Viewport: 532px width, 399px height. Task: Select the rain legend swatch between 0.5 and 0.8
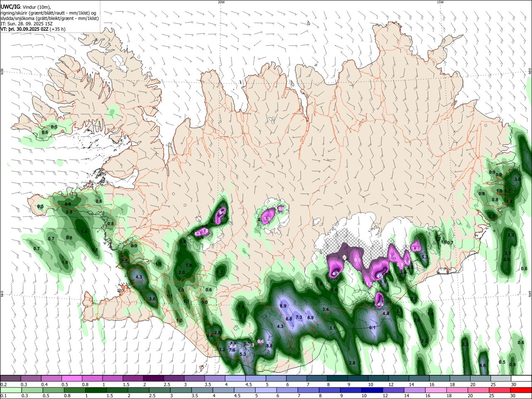click(x=53, y=390)
